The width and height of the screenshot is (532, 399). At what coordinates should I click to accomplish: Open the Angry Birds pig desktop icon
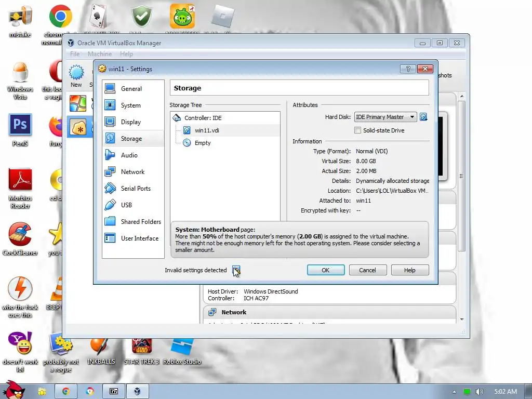pyautogui.click(x=182, y=17)
